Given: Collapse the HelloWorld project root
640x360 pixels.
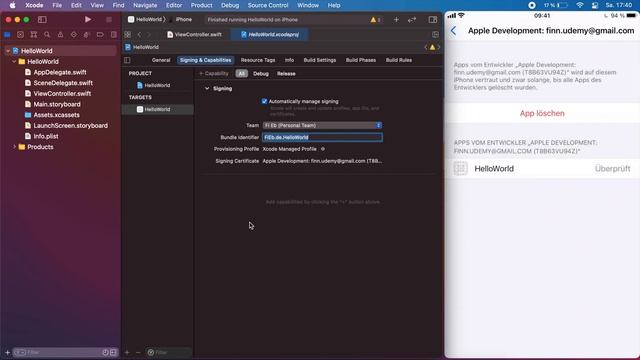Looking at the screenshot, I should tap(8, 51).
